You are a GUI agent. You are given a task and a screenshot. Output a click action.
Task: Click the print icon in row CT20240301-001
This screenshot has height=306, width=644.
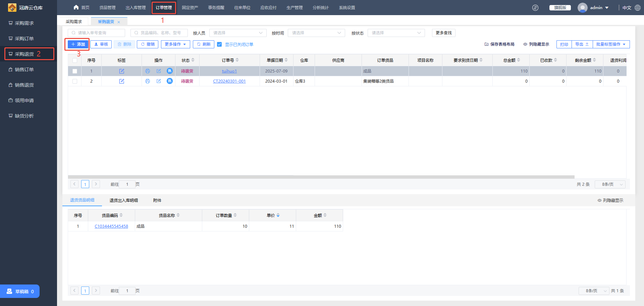[148, 81]
